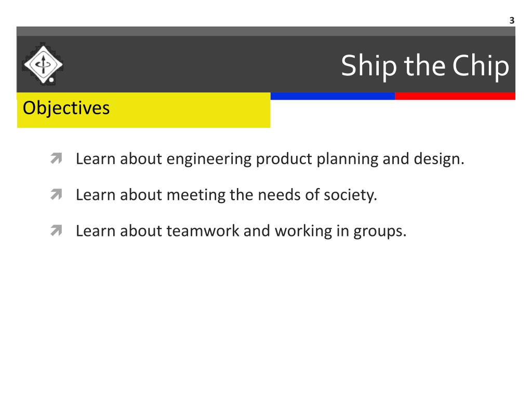Select the Objectives heading text
The height and width of the screenshot is (399, 532).
coord(66,108)
